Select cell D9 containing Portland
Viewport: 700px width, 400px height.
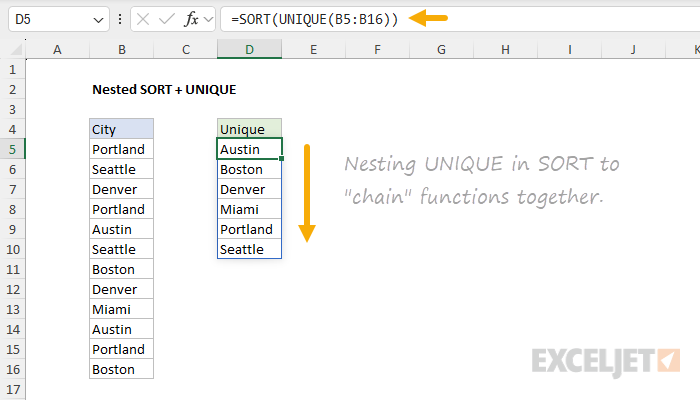tap(250, 229)
